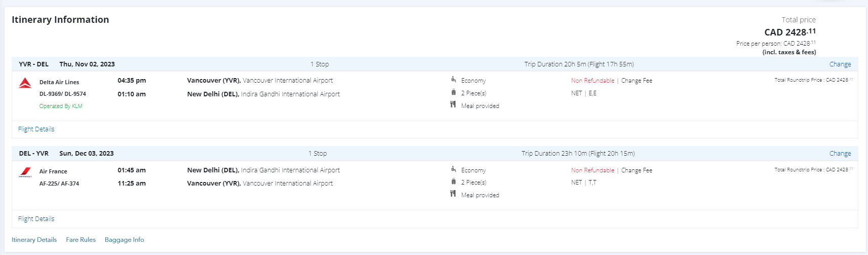This screenshot has height=255, width=868.
Task: Click Non Refundable label on outbound flight
Action: coord(593,81)
